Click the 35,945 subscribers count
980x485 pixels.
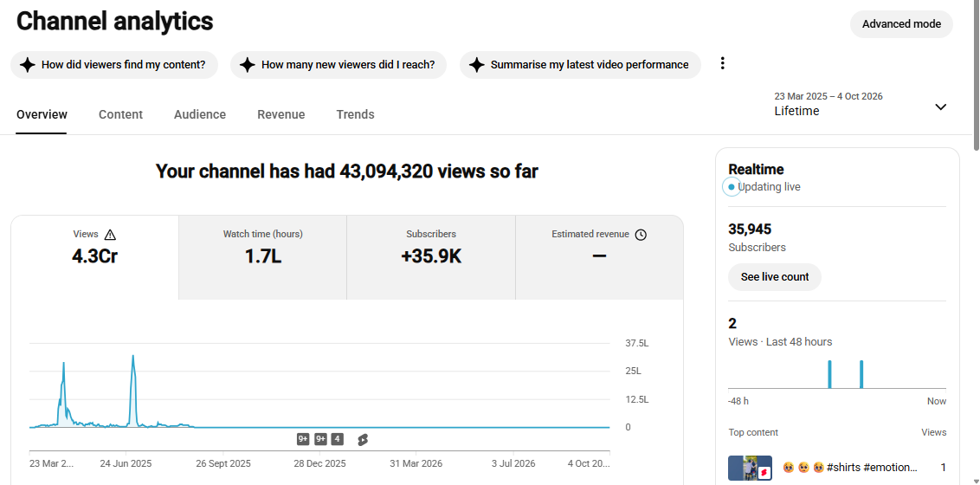(x=750, y=230)
